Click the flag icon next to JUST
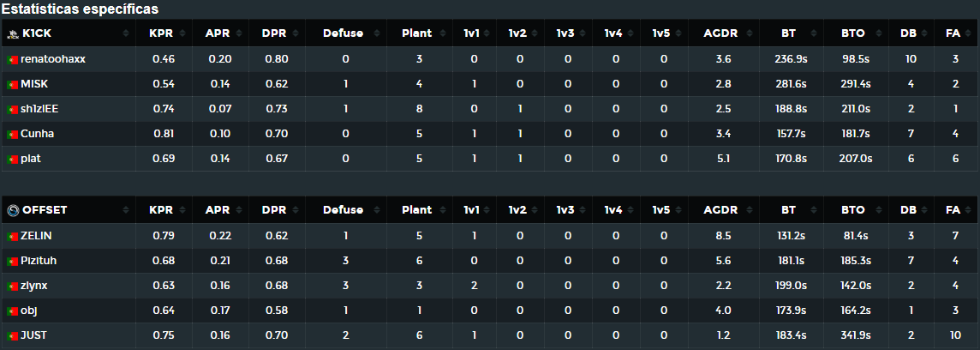This screenshot has height=350, width=980. 12,335
